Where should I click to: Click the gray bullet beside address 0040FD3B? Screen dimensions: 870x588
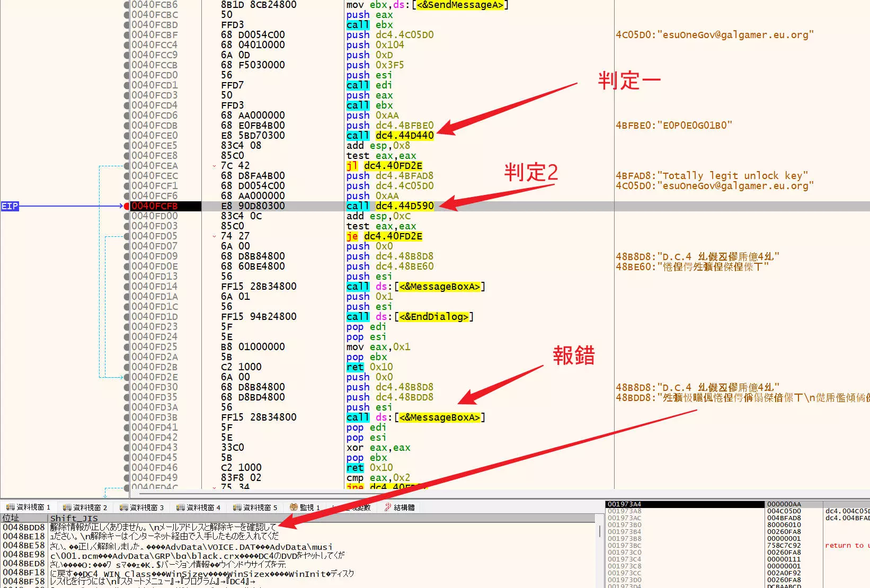click(127, 417)
